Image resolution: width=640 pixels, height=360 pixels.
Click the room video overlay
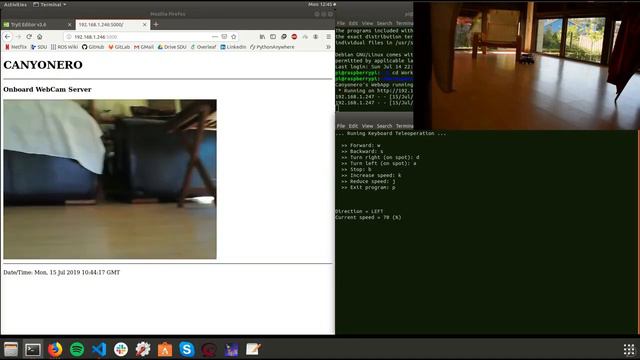[x=527, y=66]
